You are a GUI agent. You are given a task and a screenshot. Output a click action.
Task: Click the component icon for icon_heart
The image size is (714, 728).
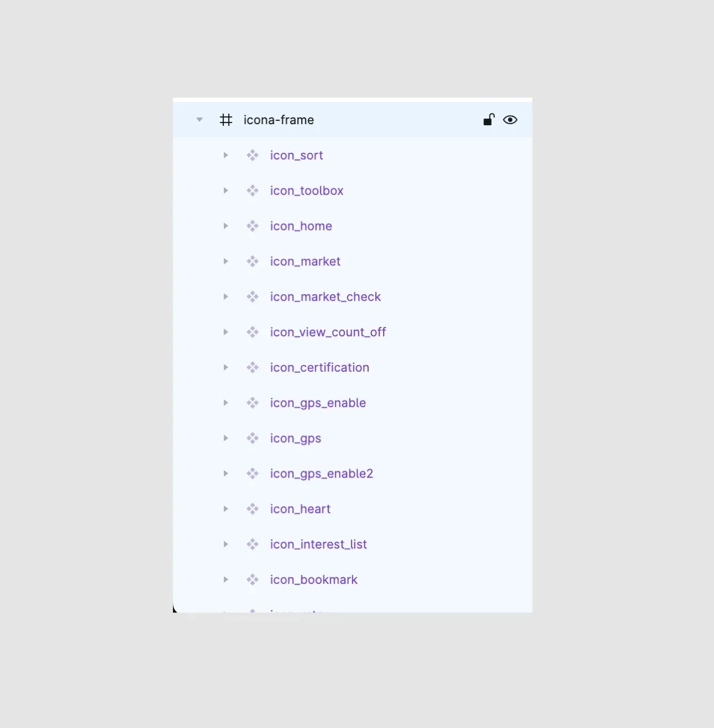253,509
